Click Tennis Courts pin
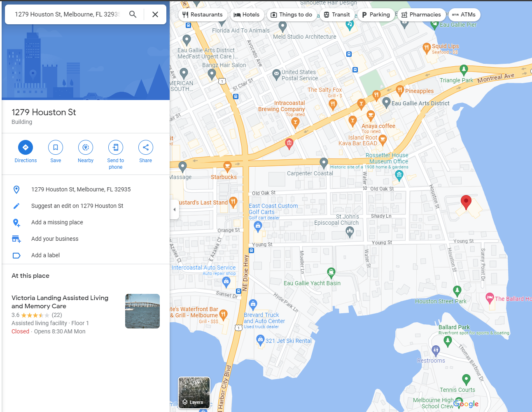This screenshot has height=412, width=532. click(x=466, y=379)
